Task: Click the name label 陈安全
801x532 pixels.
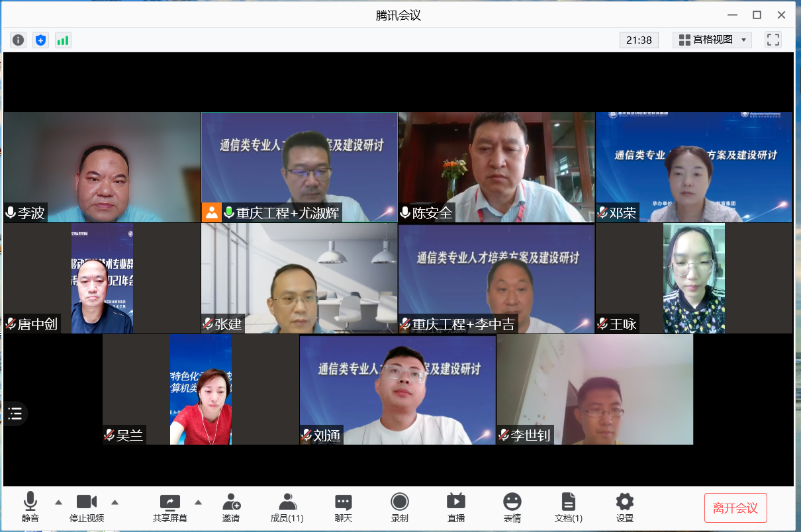Action: 432,212
